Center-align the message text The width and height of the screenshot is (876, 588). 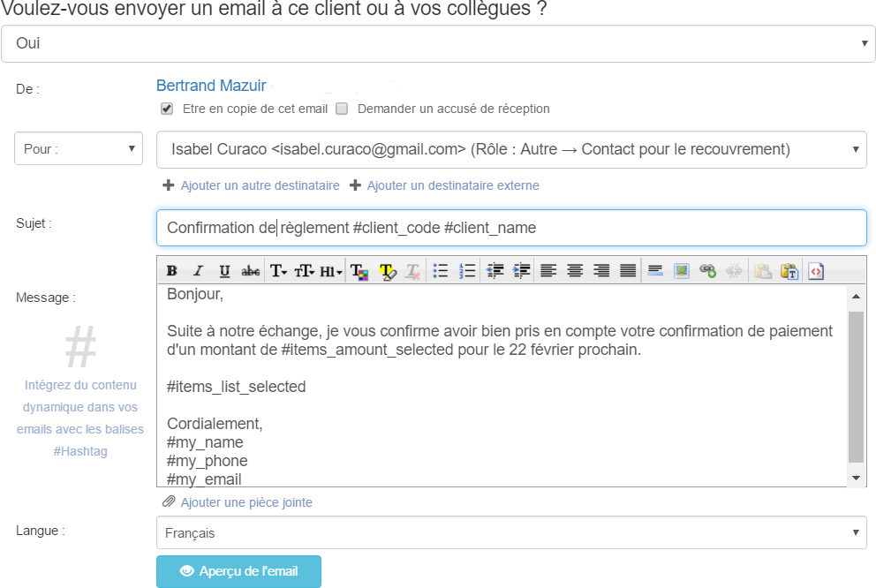pos(575,271)
